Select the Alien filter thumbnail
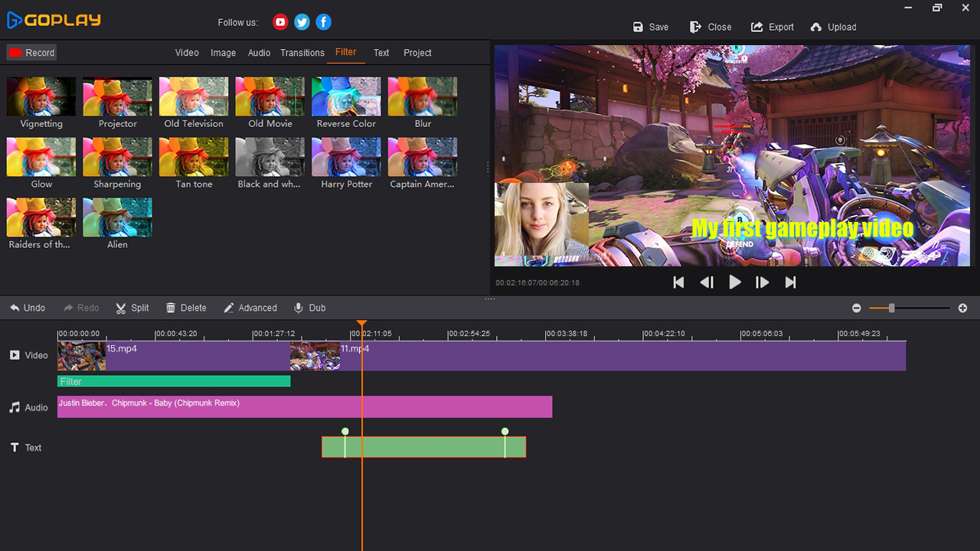This screenshot has height=551, width=980. 117,217
